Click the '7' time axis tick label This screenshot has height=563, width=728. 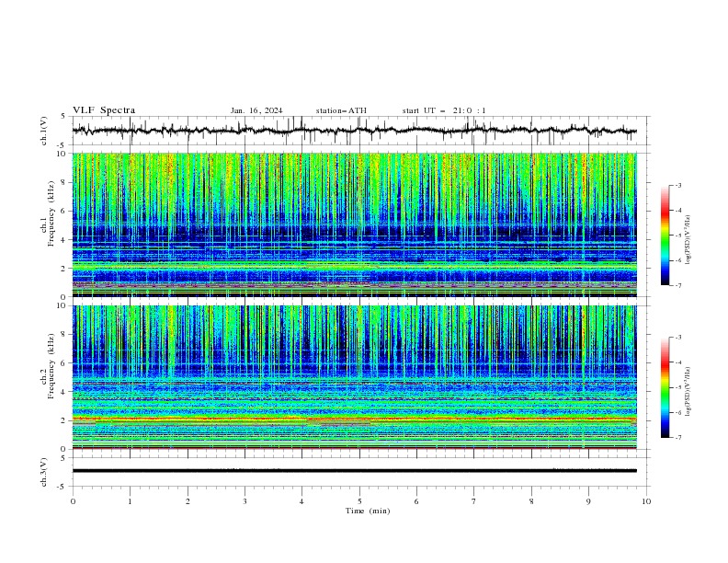[474, 501]
